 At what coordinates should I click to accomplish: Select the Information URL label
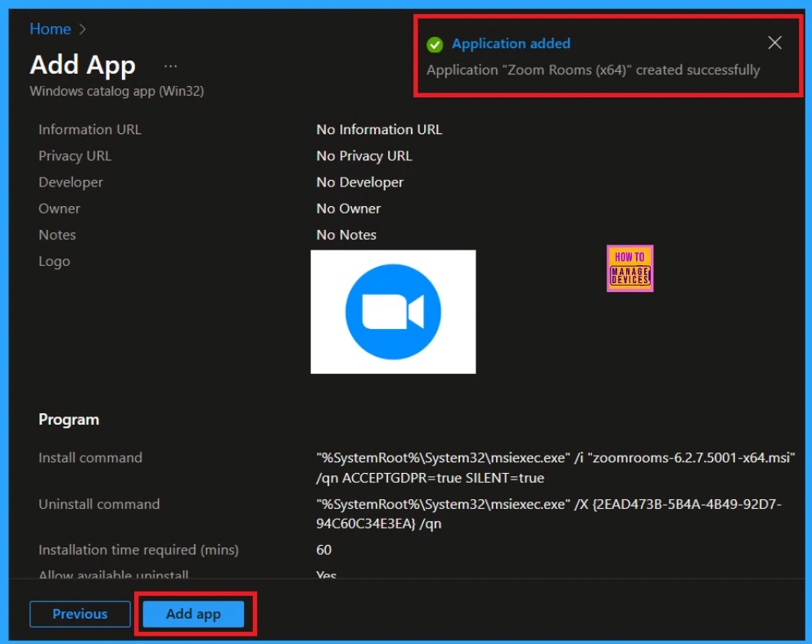click(x=89, y=129)
